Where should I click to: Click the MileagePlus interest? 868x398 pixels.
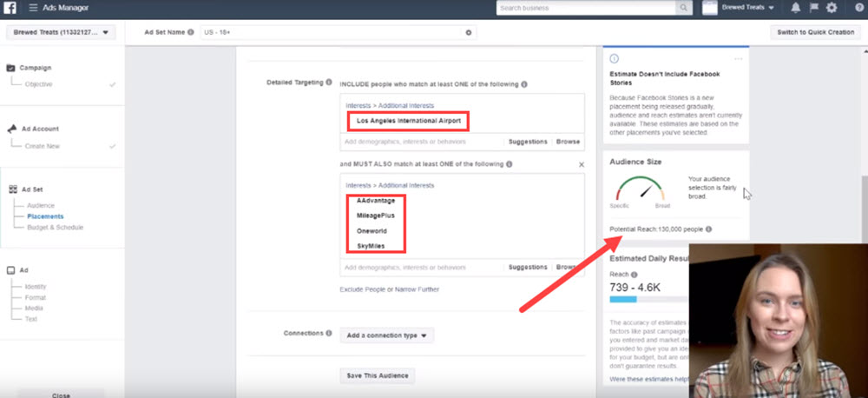coord(375,216)
